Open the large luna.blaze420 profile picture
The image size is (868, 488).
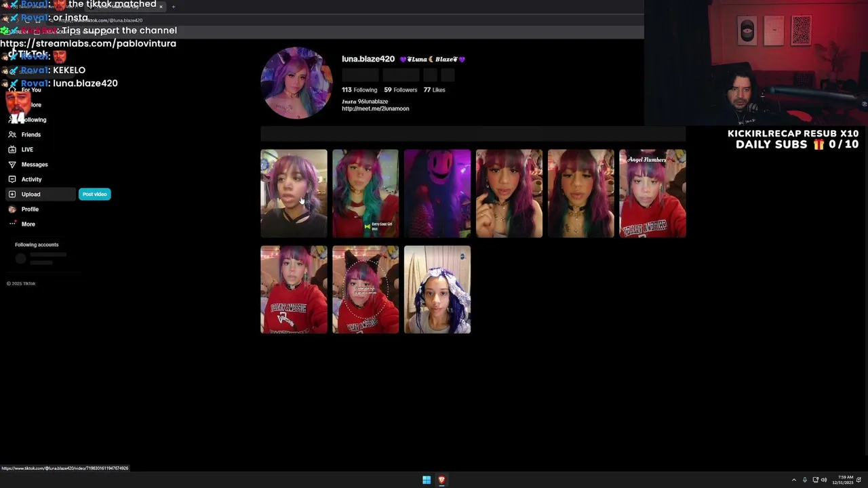[296, 83]
